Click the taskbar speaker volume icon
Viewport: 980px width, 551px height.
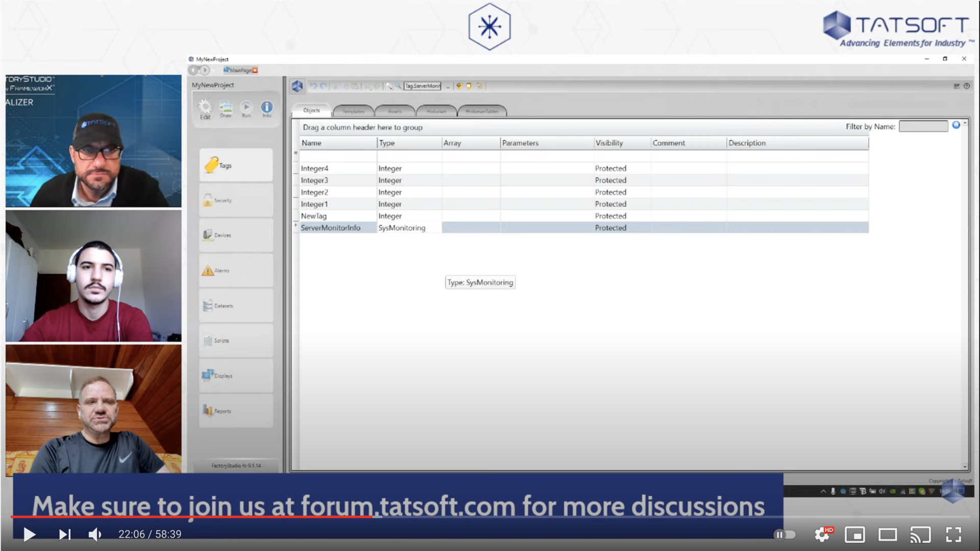tap(882, 491)
